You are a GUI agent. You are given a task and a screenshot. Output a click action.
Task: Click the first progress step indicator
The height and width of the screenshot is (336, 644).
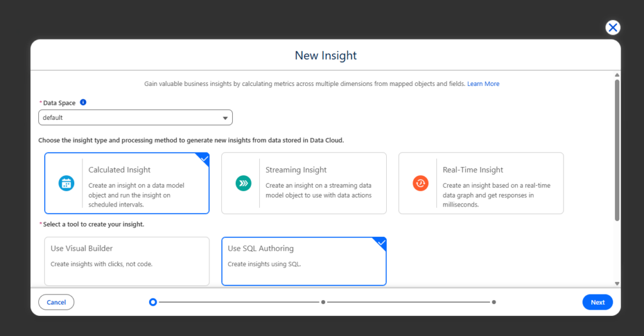click(x=153, y=302)
